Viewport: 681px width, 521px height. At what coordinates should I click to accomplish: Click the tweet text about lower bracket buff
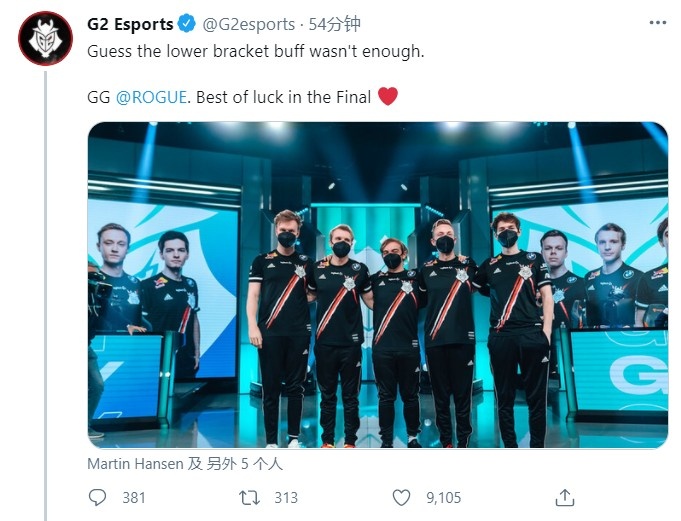[x=256, y=51]
